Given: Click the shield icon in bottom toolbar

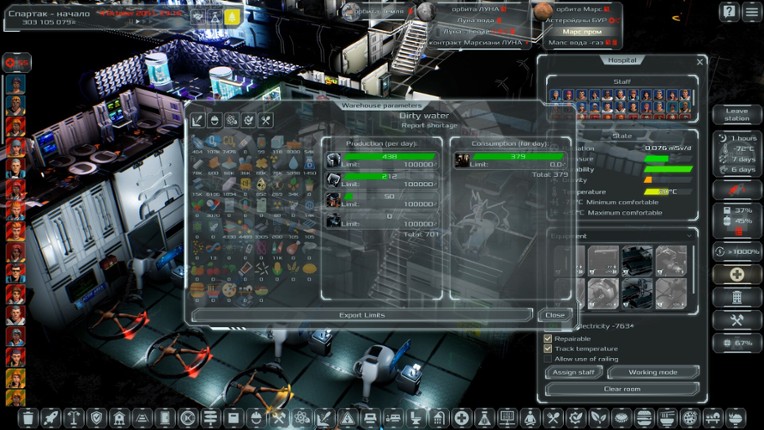Looking at the screenshot, I should click(x=96, y=417).
